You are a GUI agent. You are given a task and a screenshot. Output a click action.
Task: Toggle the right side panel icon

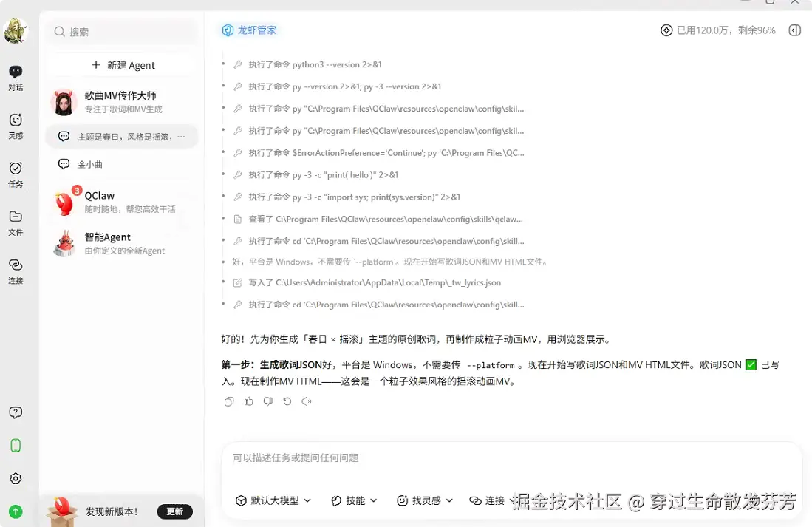click(794, 30)
